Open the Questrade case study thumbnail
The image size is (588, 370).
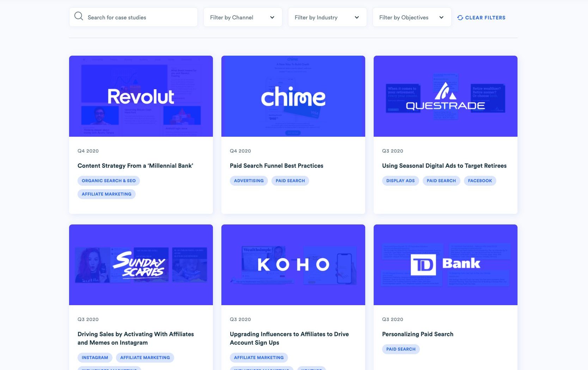pyautogui.click(x=446, y=96)
